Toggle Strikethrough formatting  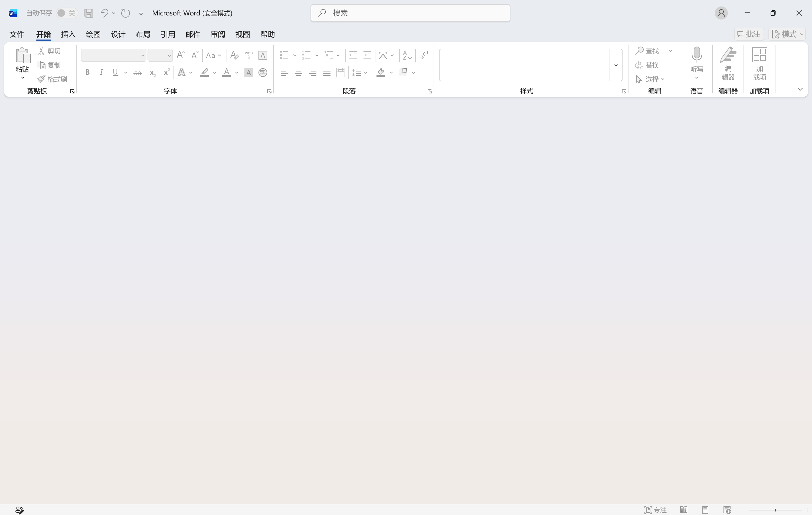[x=137, y=73]
